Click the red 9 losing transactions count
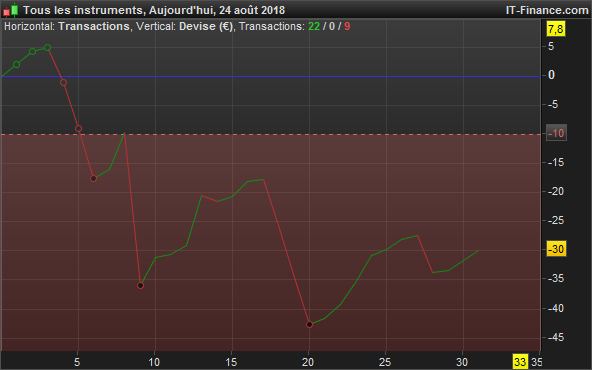Screen dimensions: 592x370 tap(347, 26)
